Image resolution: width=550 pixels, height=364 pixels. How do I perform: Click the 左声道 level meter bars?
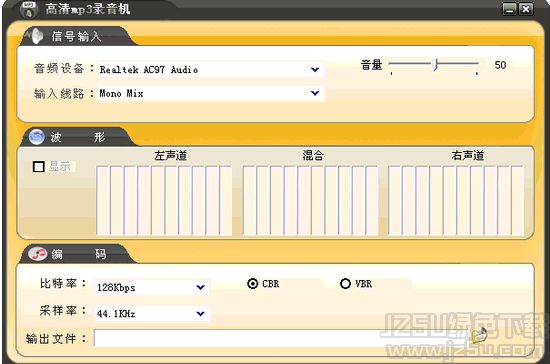164,200
